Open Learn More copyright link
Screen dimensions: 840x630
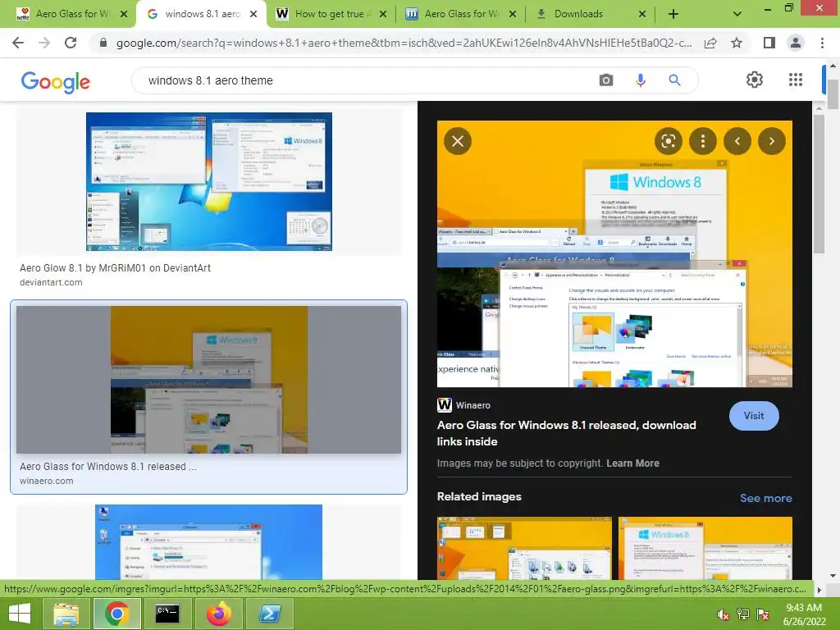point(632,463)
